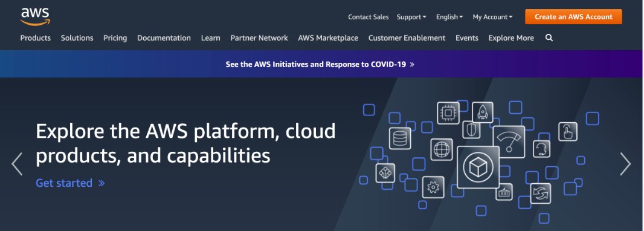Advance carousel with right arrow
The width and height of the screenshot is (644, 231).
[625, 164]
